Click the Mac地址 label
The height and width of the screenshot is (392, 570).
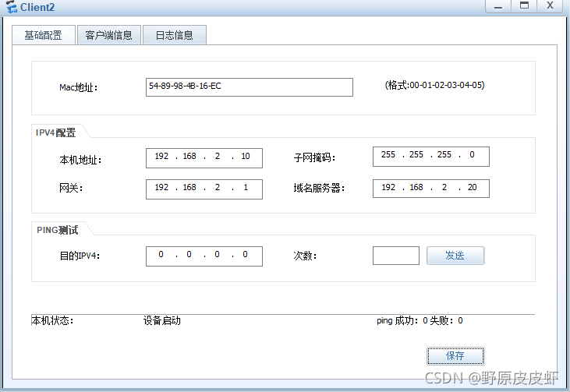pyautogui.click(x=78, y=87)
